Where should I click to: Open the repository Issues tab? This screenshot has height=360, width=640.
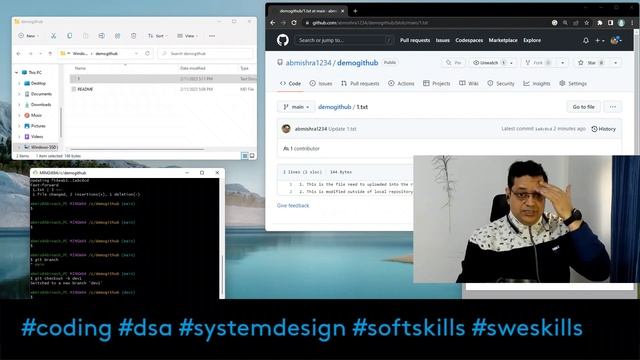tap(321, 83)
